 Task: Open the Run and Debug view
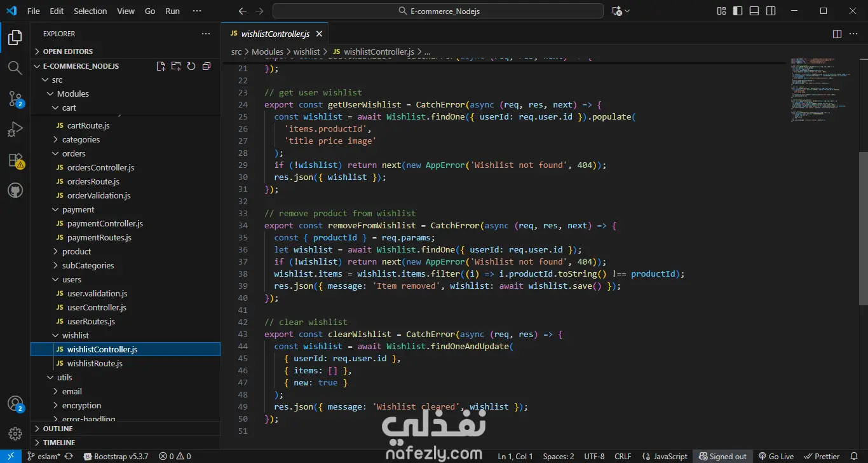pyautogui.click(x=15, y=129)
